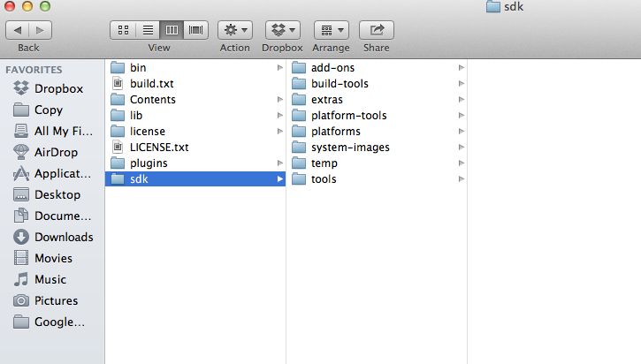Select the platforms folder
The height and width of the screenshot is (364, 641).
click(377, 131)
